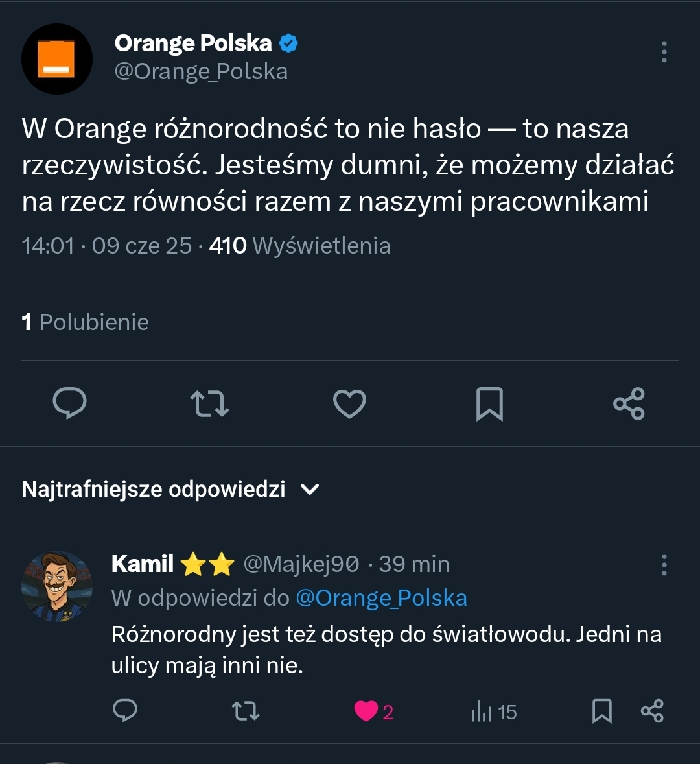Repost the Orange Polska tweet
The image size is (700, 764).
(x=209, y=403)
